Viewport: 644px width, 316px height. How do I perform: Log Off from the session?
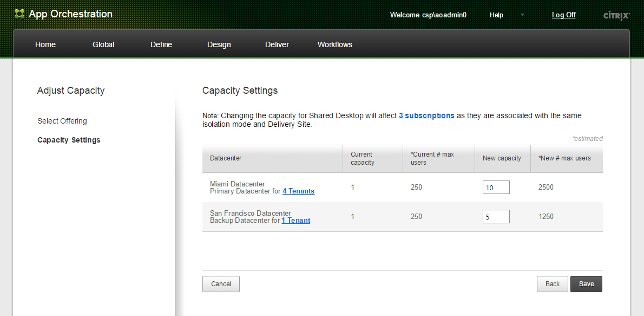click(x=563, y=15)
